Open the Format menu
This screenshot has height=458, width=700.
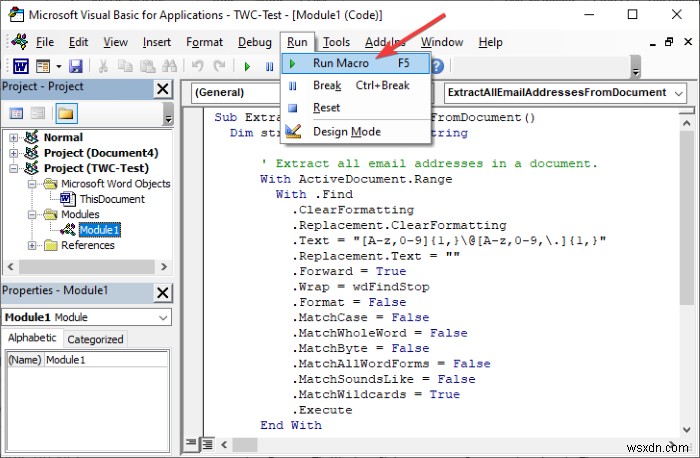tap(204, 42)
